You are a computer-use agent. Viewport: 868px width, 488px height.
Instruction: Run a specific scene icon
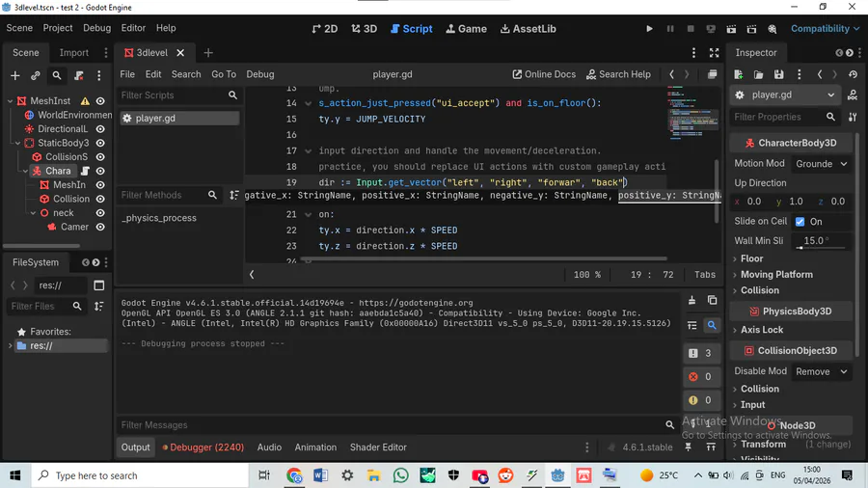click(x=751, y=29)
